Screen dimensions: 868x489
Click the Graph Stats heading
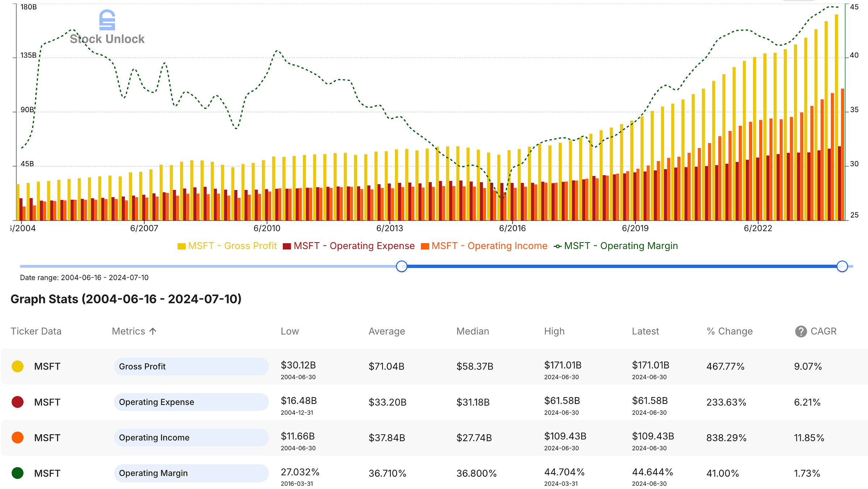click(x=126, y=299)
